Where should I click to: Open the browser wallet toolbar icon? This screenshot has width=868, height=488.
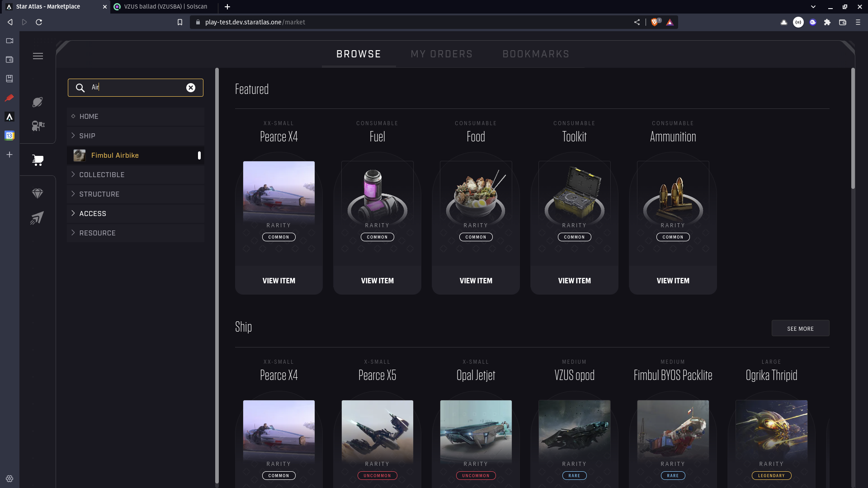[x=843, y=22]
